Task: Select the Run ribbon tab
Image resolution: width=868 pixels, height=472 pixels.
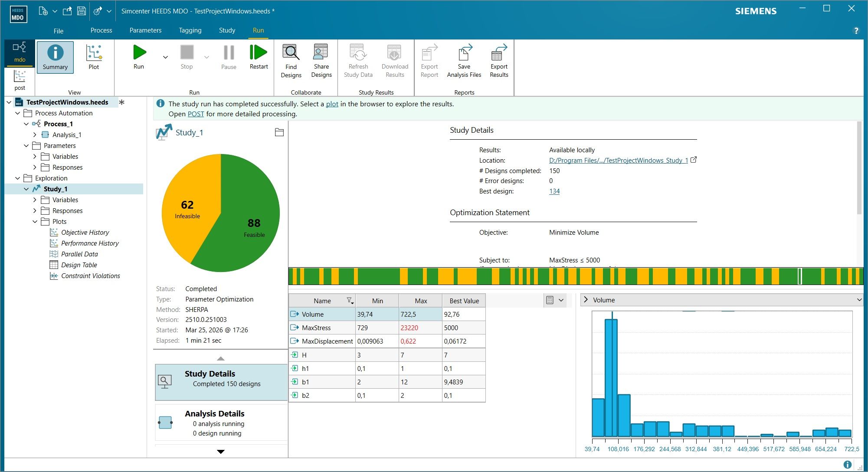Action: pos(258,30)
